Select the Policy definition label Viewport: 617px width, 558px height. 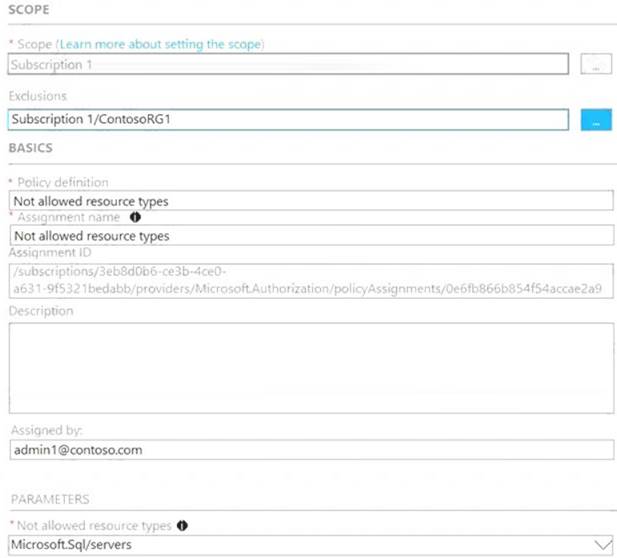click(x=63, y=182)
